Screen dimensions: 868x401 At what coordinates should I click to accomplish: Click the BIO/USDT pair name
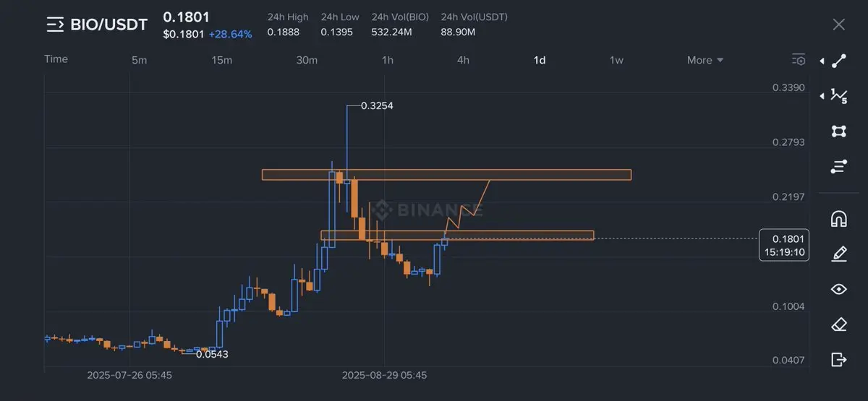[109, 25]
